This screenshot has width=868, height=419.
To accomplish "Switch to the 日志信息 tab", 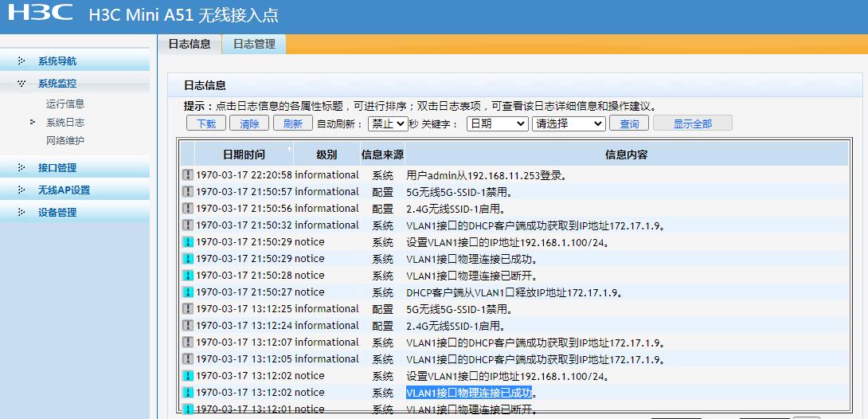I will (190, 45).
